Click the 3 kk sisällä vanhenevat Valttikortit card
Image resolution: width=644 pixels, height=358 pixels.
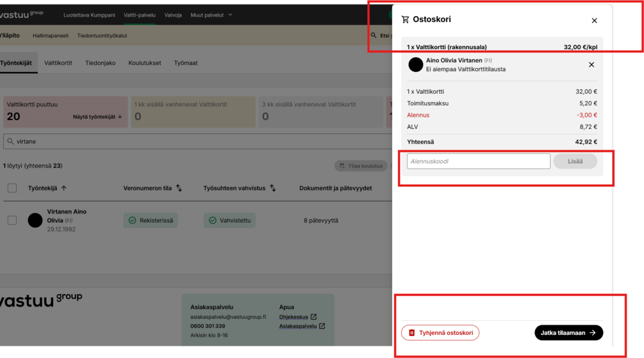pyautogui.click(x=321, y=112)
